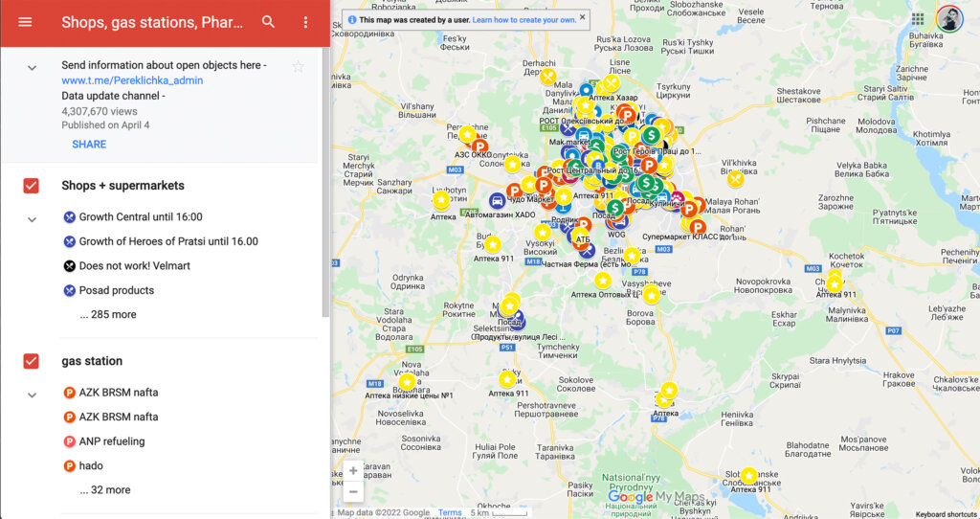
Task: Collapse the gas station list
Action: [x=32, y=395]
